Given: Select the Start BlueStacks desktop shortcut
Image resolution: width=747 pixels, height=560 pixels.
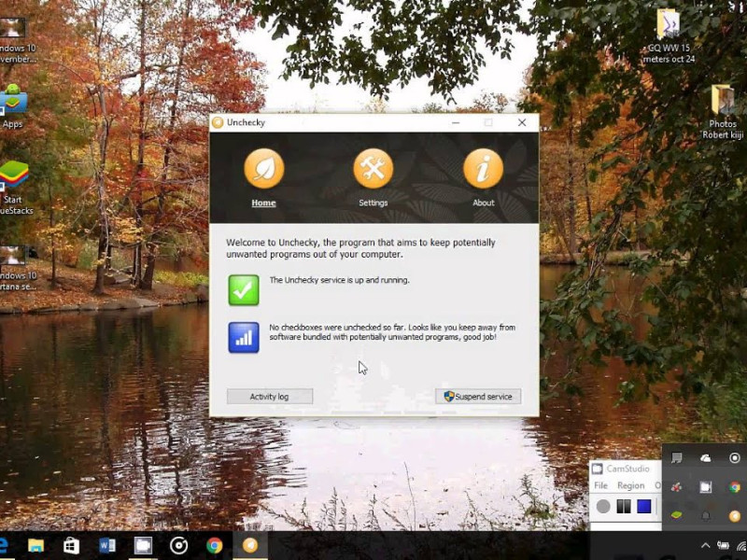Looking at the screenshot, I should click(x=14, y=188).
